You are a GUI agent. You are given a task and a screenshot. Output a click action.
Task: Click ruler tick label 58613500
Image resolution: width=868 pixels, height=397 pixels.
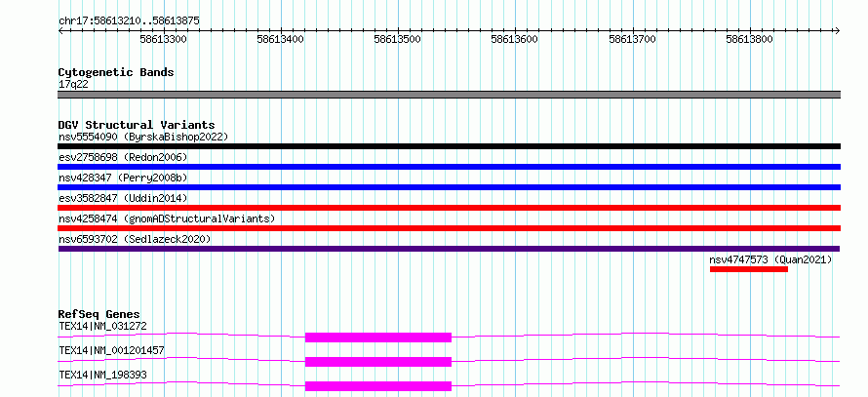coord(398,39)
